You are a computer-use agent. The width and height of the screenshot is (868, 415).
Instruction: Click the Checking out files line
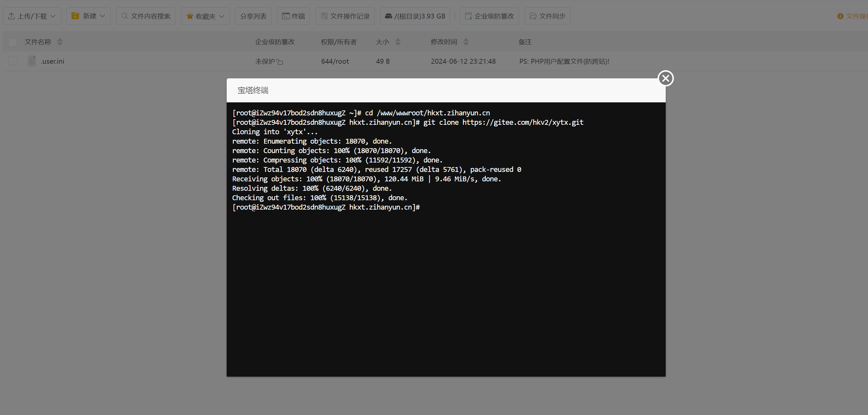pyautogui.click(x=320, y=198)
